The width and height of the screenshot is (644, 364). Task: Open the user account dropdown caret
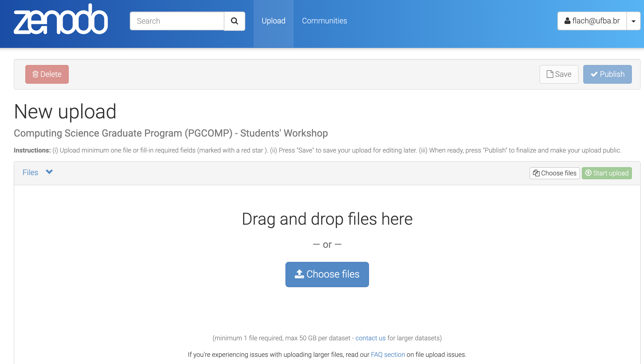click(x=634, y=21)
